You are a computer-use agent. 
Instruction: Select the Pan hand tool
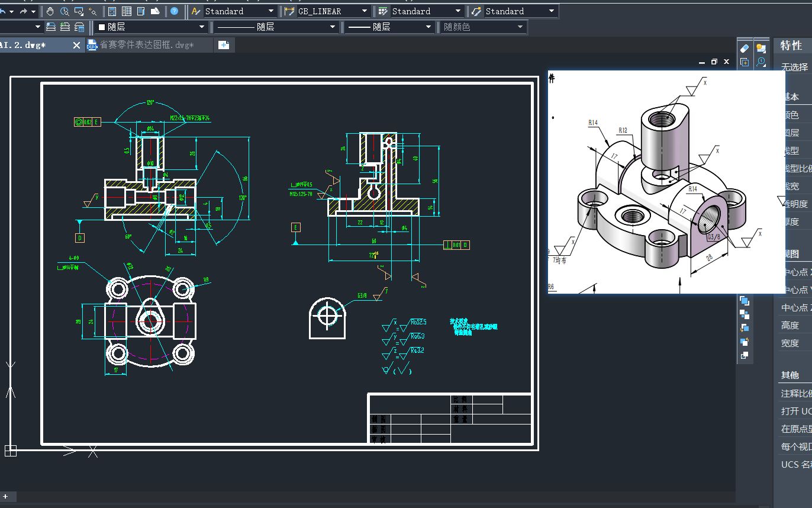click(x=50, y=11)
